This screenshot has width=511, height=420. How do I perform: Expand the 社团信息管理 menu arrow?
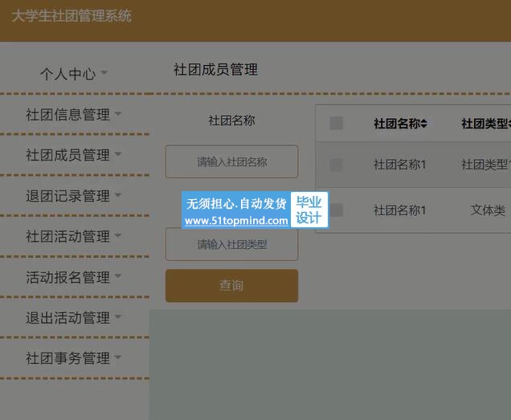(x=118, y=113)
